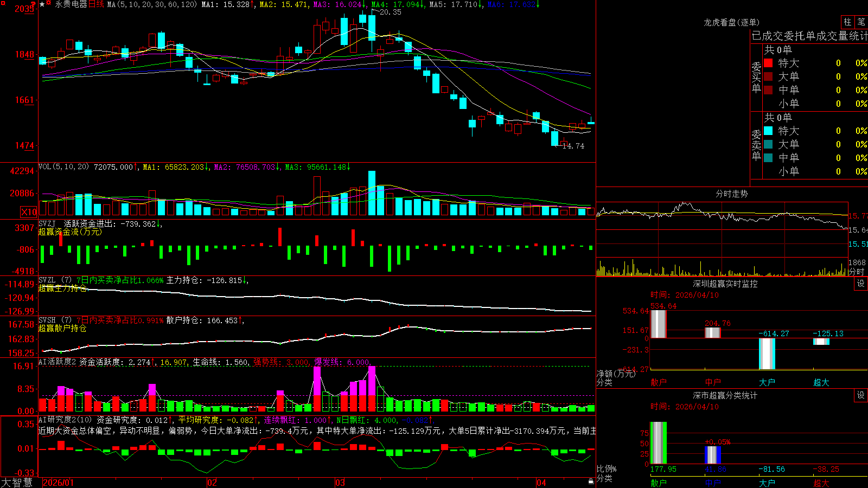Click the 中户 label in 深圳超赢实时监控

[x=713, y=382]
